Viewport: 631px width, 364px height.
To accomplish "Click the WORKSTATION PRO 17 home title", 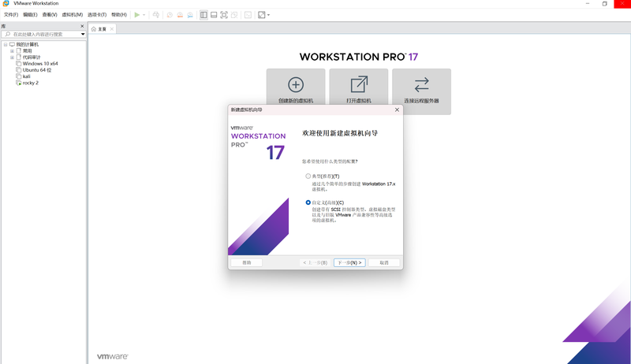I will 359,57.
